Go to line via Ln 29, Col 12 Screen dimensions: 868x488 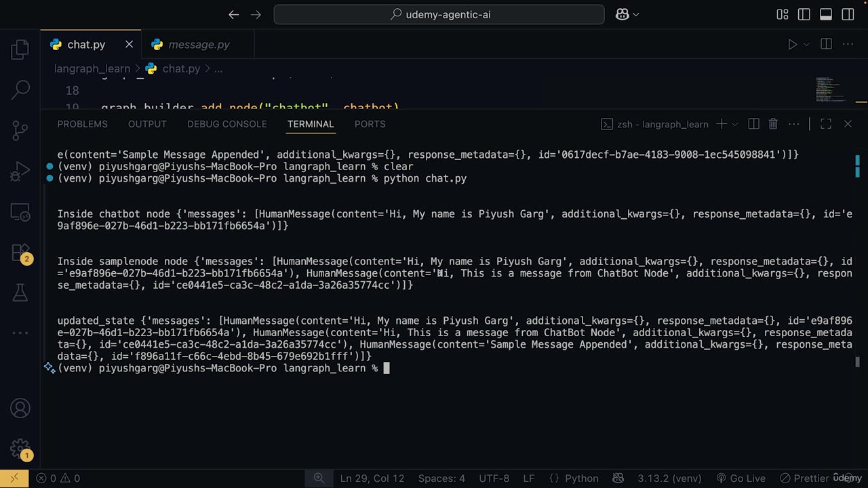click(372, 478)
